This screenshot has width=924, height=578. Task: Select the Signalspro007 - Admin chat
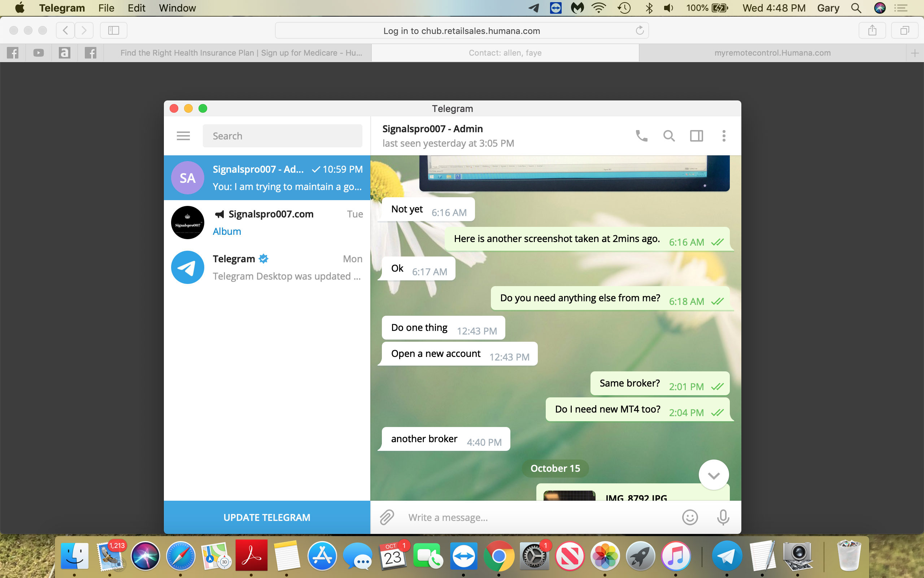(x=267, y=178)
